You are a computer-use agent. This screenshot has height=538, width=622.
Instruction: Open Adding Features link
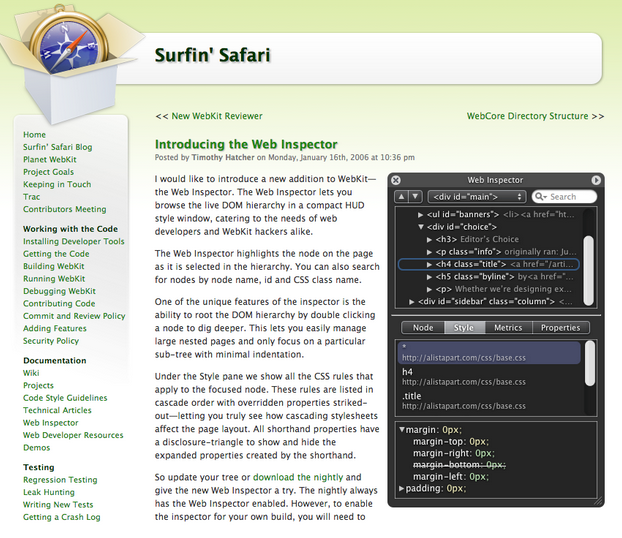(x=55, y=329)
